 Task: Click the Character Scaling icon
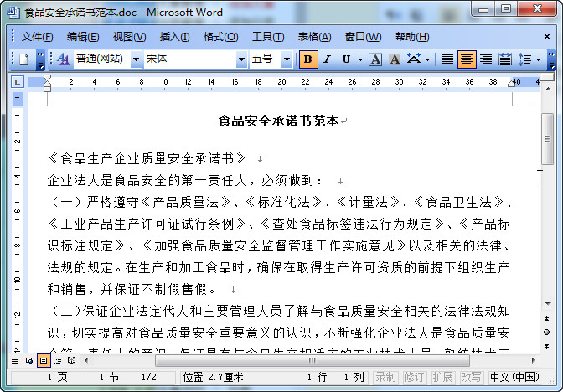(414, 59)
